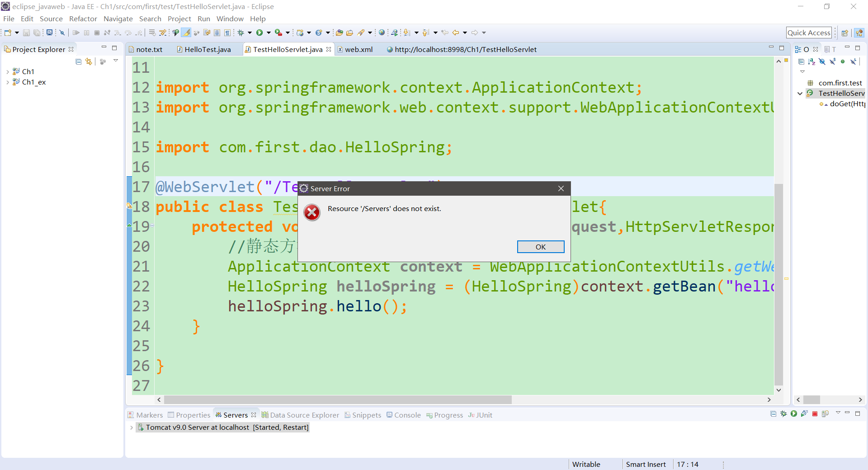Switch to the web.xml tab
Image resolution: width=868 pixels, height=470 pixels.
pos(359,49)
